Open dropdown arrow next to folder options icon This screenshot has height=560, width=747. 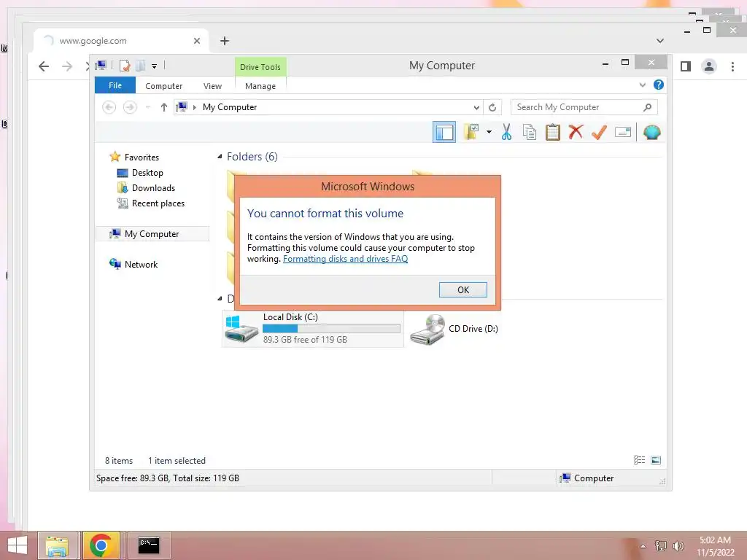489,132
